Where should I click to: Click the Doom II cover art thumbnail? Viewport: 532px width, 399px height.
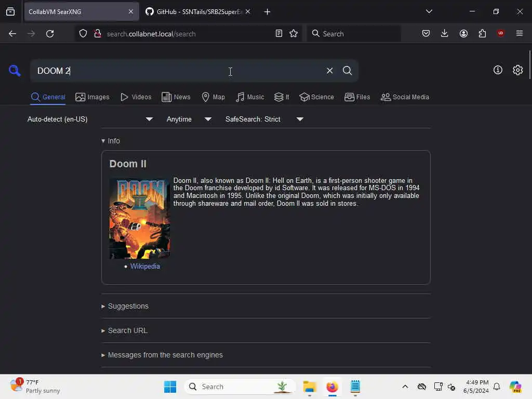(x=139, y=219)
